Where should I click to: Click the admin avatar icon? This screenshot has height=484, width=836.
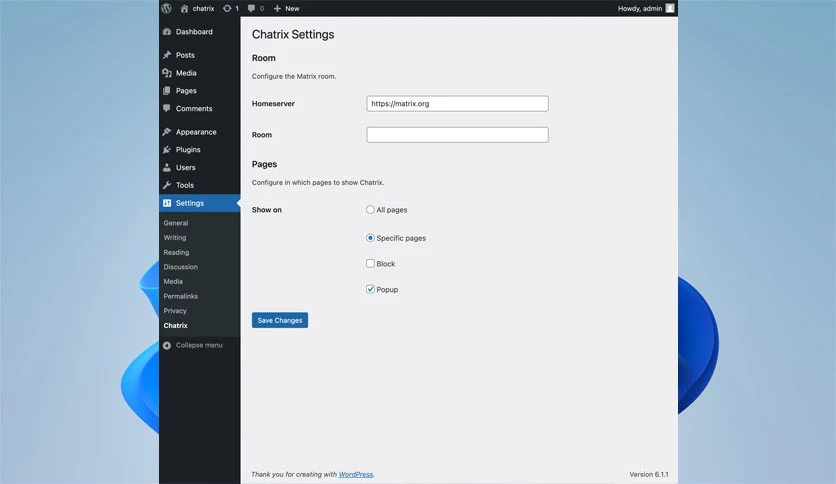coord(670,8)
